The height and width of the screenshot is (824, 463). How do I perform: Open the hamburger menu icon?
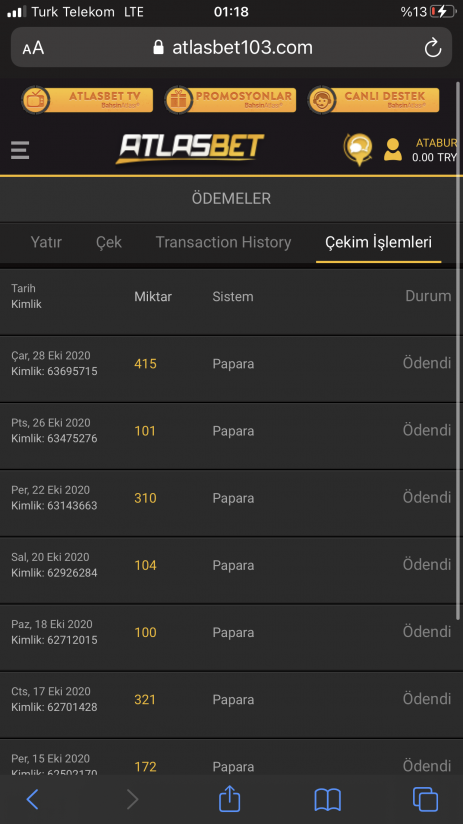pyautogui.click(x=20, y=150)
